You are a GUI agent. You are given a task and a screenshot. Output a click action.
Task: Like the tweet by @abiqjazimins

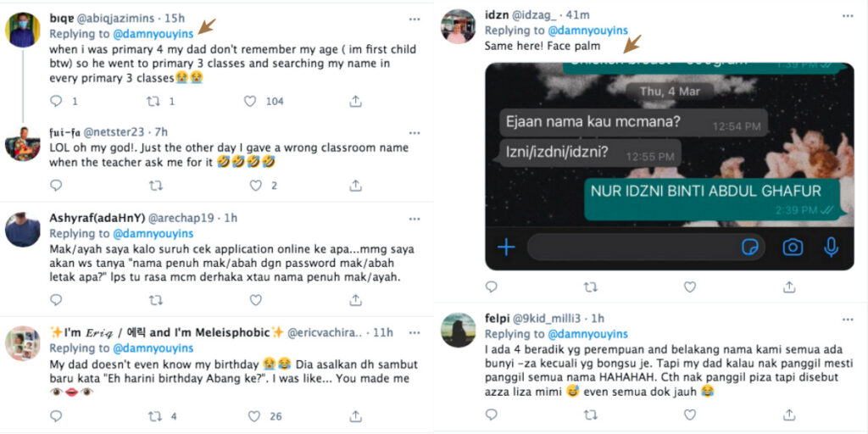coord(250,101)
